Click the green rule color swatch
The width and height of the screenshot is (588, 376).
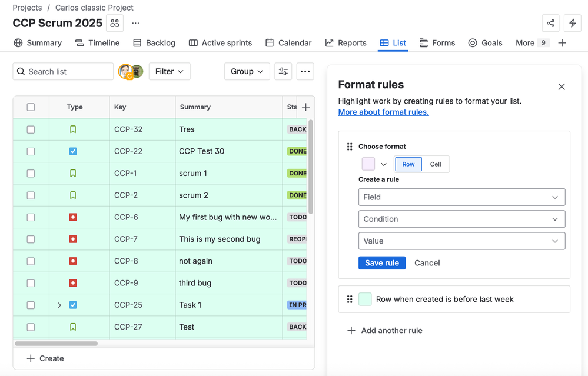click(x=365, y=299)
